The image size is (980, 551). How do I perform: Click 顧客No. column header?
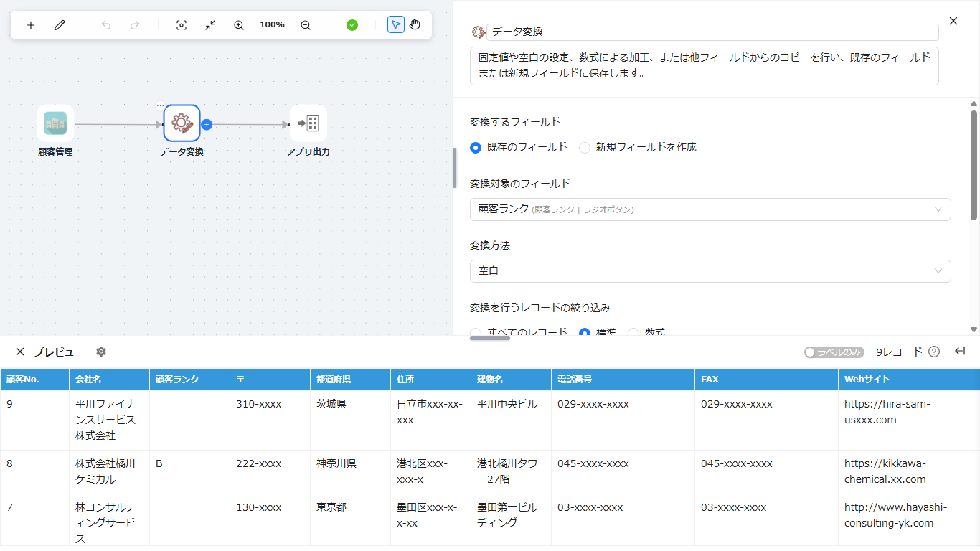click(x=34, y=380)
